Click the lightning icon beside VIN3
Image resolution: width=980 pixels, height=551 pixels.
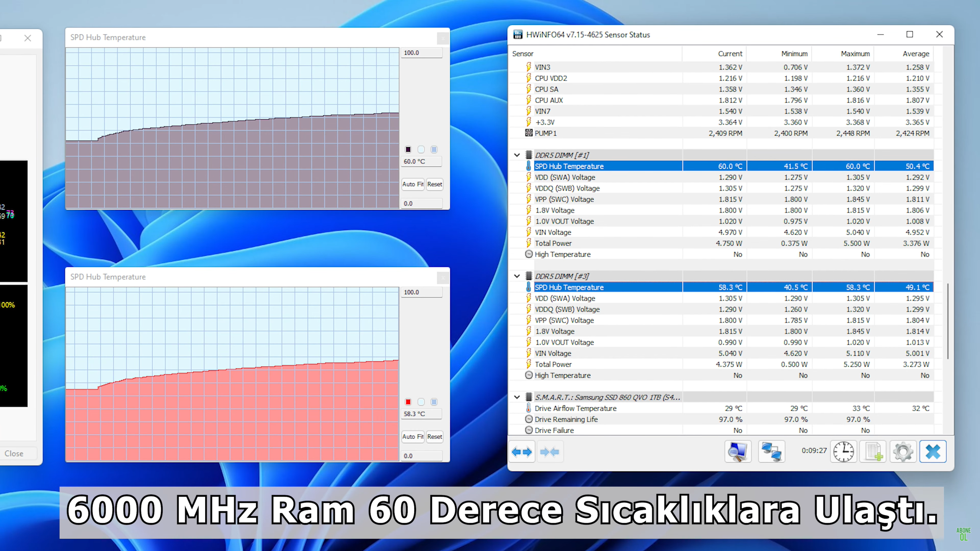[x=529, y=67]
